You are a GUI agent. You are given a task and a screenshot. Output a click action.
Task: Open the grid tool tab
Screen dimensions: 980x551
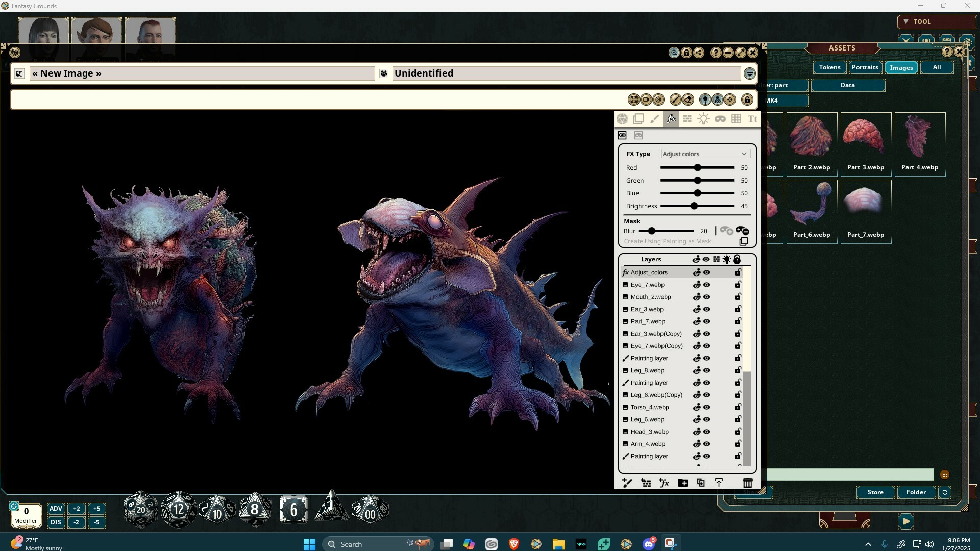736,119
